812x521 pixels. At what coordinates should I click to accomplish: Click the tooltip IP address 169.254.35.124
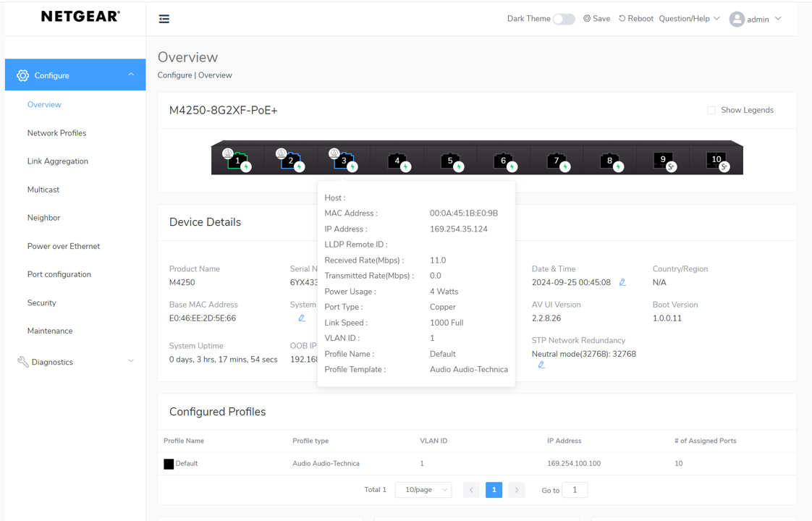[x=458, y=229]
